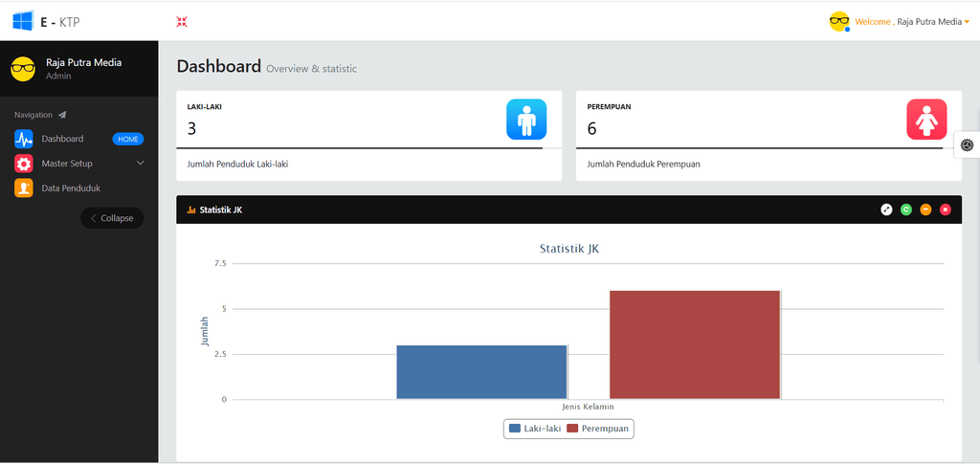Open the settings gear side tab
Viewport: 980px width, 464px height.
(x=968, y=144)
